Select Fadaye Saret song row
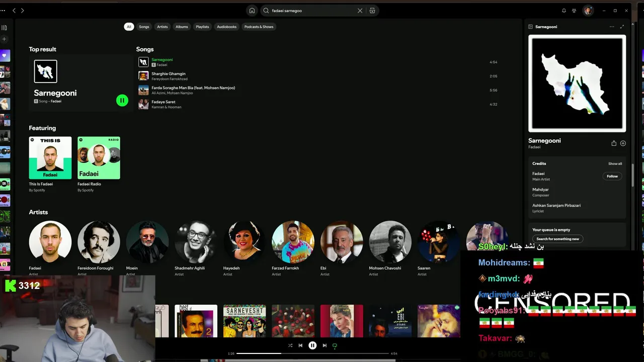Screen dimensions: 644x362 point(318,104)
